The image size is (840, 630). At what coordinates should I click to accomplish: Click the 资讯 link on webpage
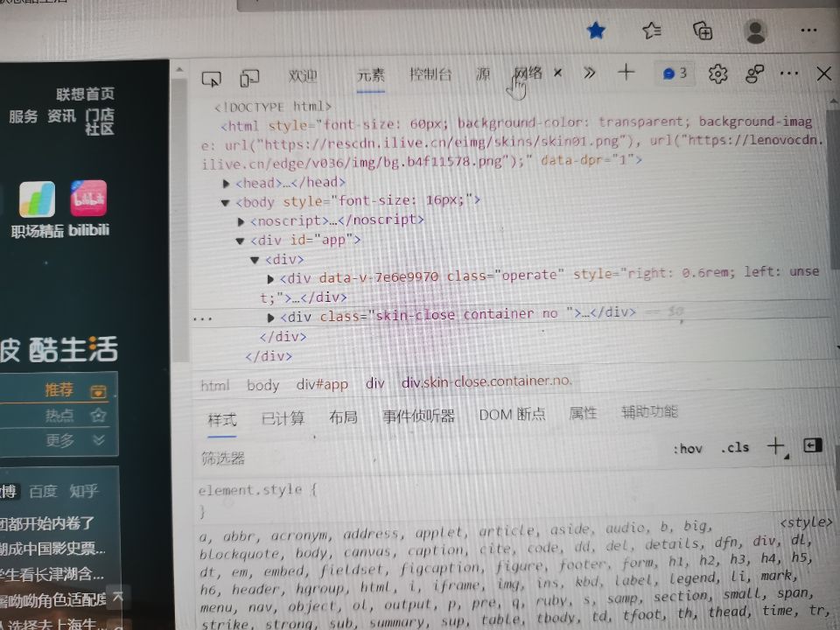pos(61,115)
